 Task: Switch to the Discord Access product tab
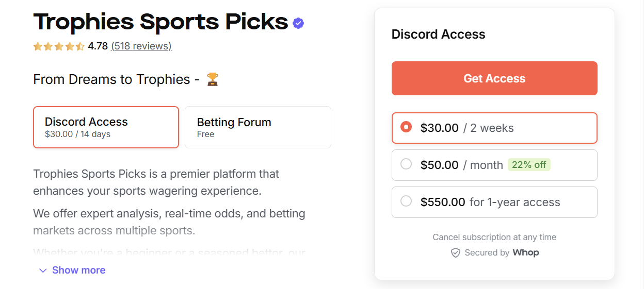click(x=106, y=127)
